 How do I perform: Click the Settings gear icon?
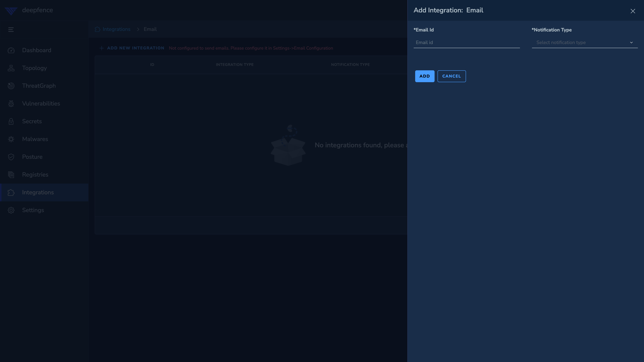click(x=11, y=210)
